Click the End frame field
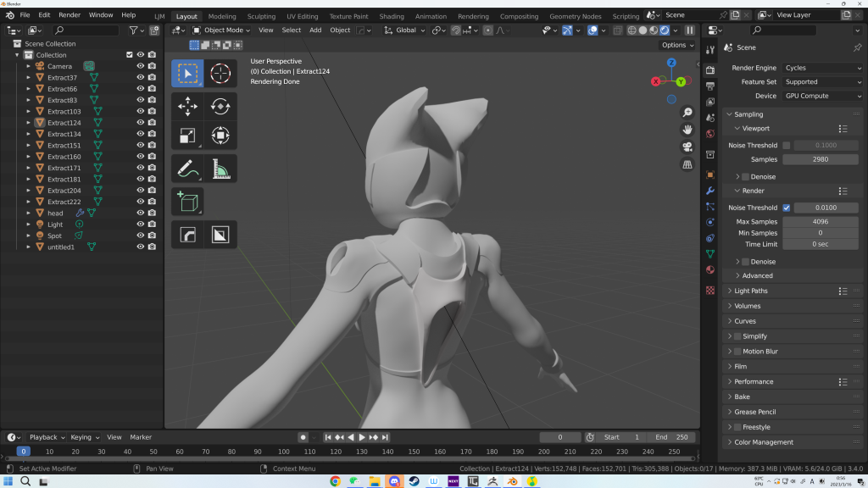868x488 pixels. coord(673,437)
